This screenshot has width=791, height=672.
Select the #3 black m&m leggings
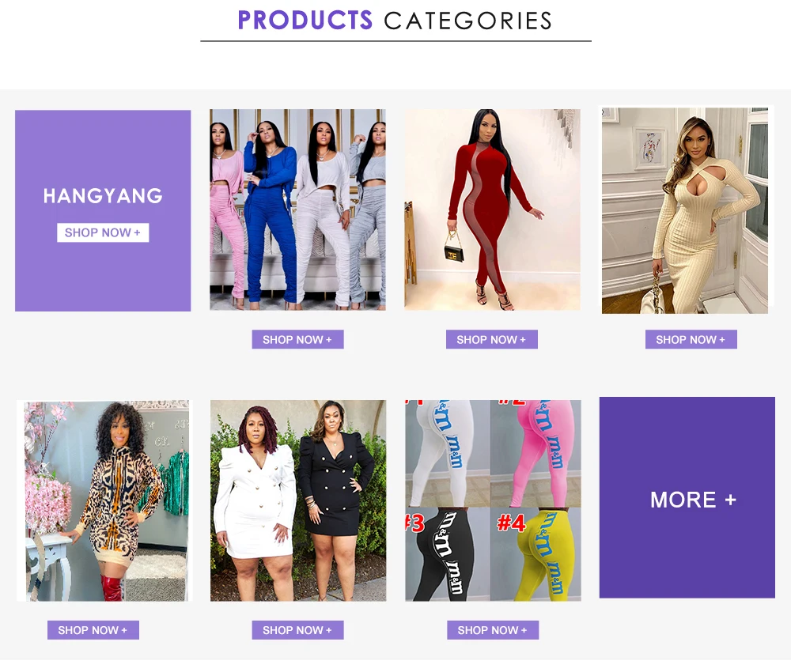coord(448,555)
